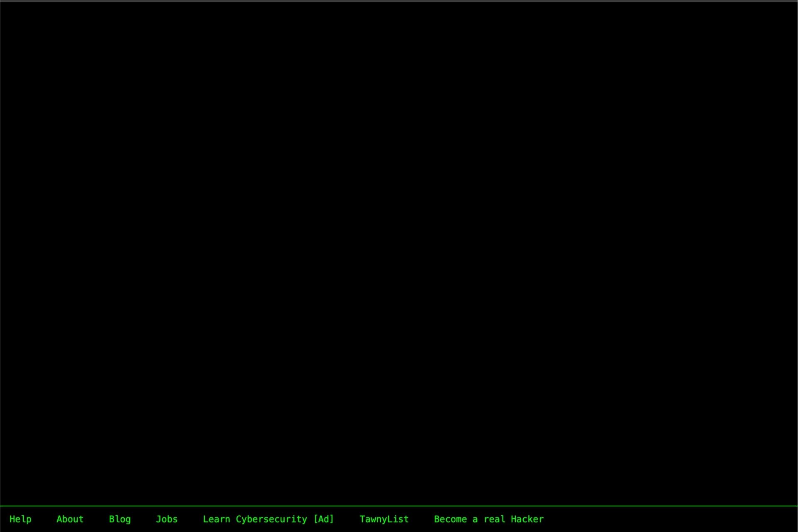
Task: Select Help in bottom navigation bar
Action: (x=20, y=519)
